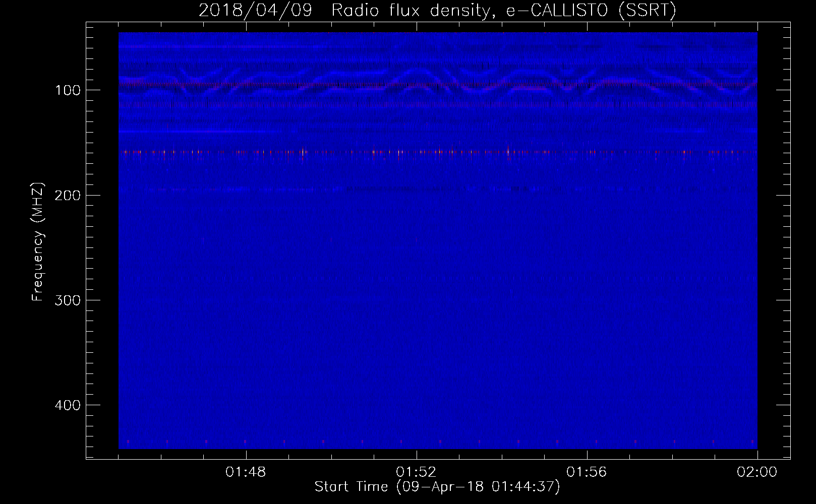The width and height of the screenshot is (816, 504).
Task: Click the 400 MHz frequency tick label
Action: [x=68, y=405]
